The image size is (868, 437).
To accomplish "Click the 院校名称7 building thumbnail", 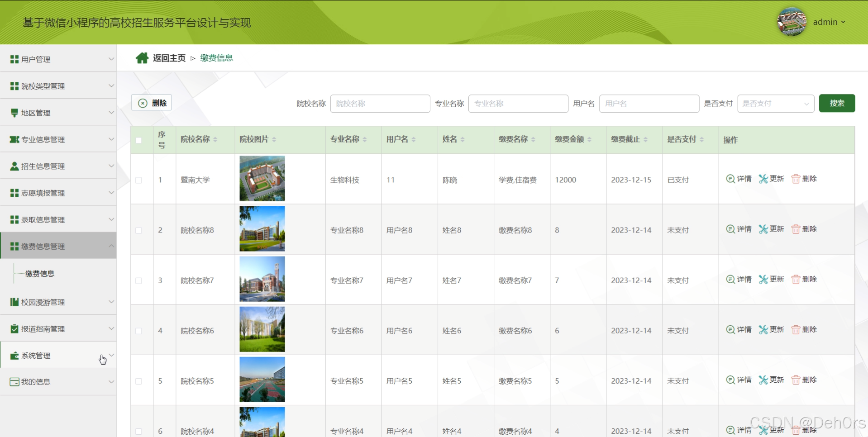I will point(262,279).
